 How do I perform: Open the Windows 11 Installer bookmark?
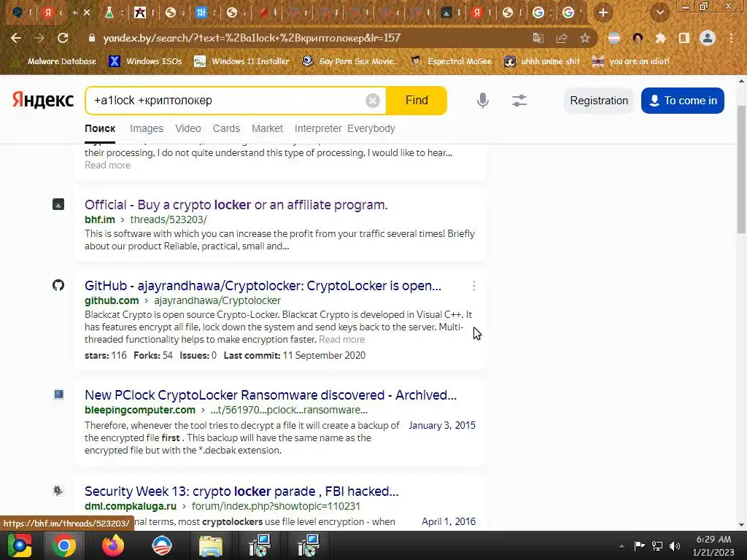242,61
